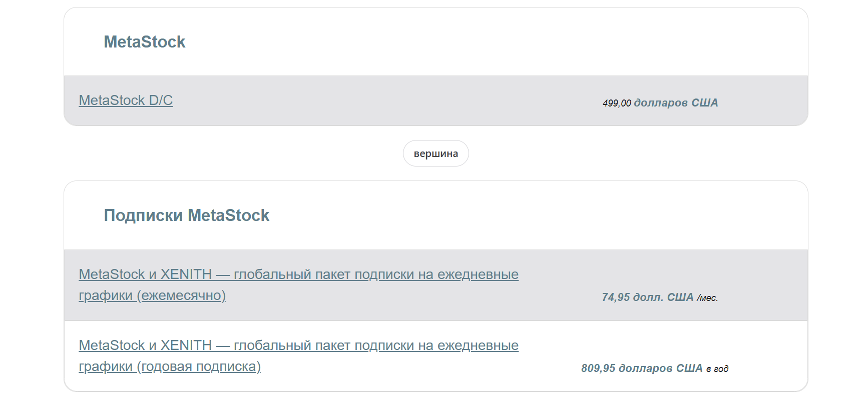This screenshot has width=868, height=401.
Task: Click "D/C" in the MetaStock D/C link
Action: [161, 100]
